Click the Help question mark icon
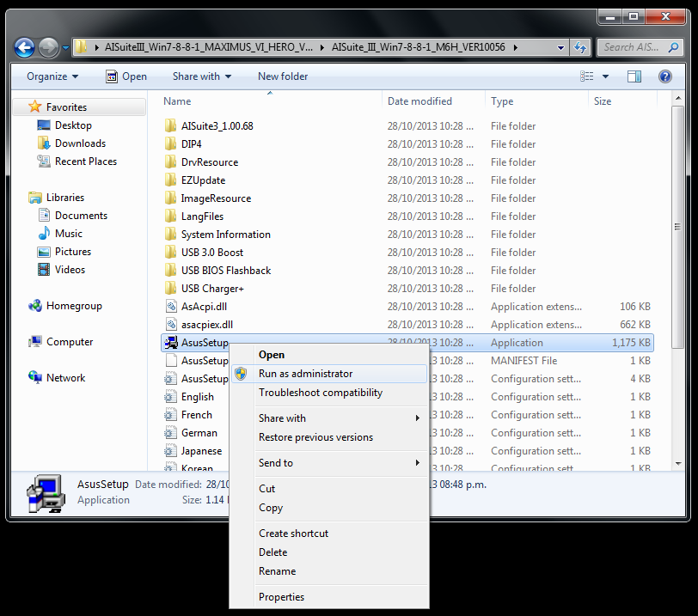 [664, 76]
